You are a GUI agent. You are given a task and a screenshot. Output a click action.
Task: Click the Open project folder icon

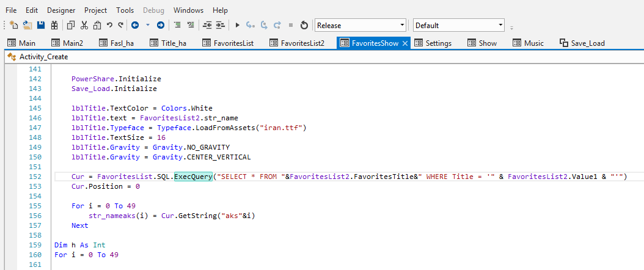tap(27, 26)
